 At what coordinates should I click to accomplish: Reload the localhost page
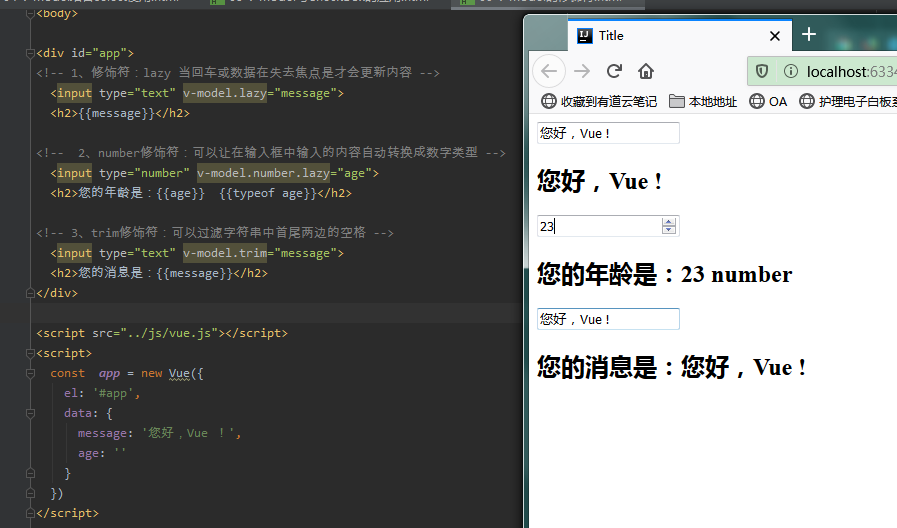coord(614,72)
